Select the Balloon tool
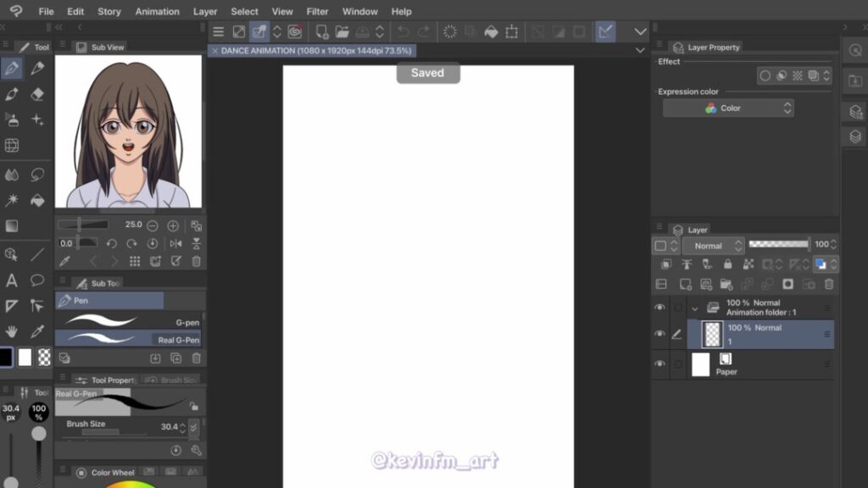This screenshot has width=868, height=488. click(x=37, y=280)
